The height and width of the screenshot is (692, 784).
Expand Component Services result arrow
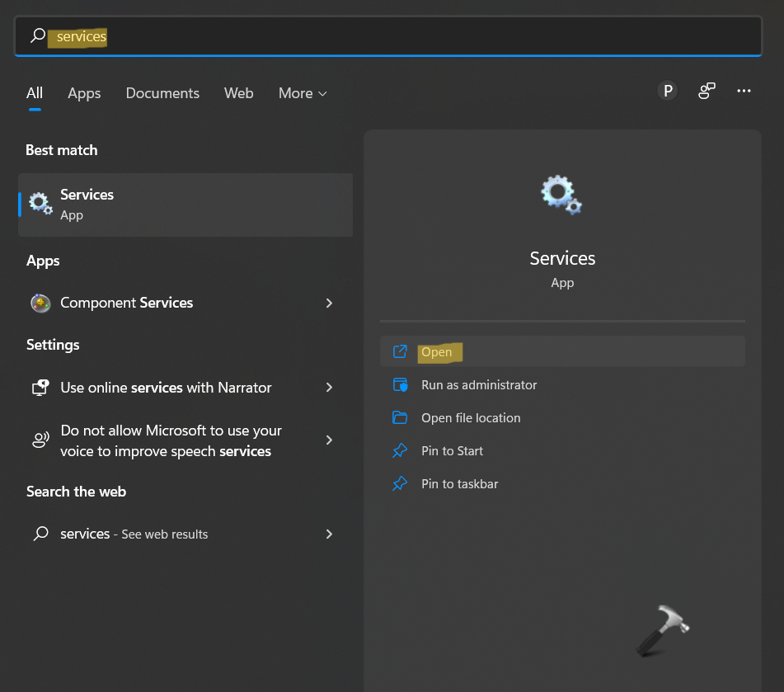click(x=329, y=303)
